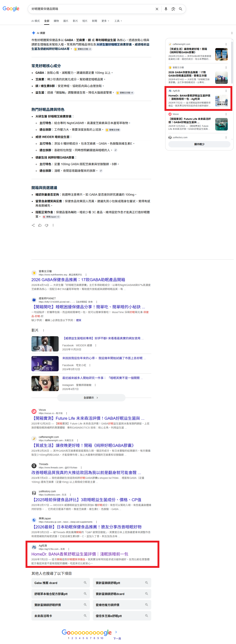Switch to 購物 tab
The image size is (236, 644).
coord(56,21)
